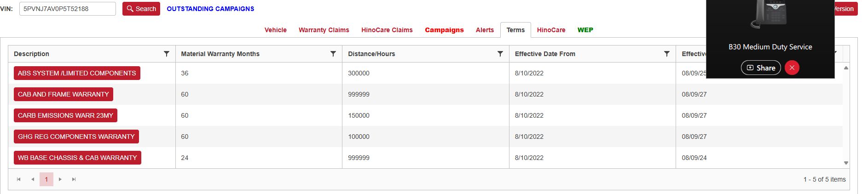Go to next page arrow

(60, 179)
